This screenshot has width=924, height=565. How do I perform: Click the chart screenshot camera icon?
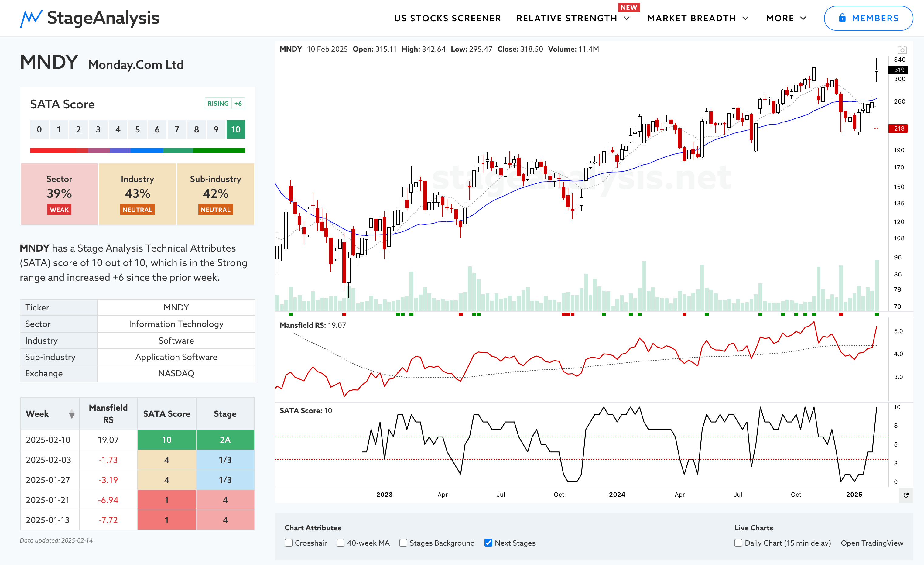point(902,50)
